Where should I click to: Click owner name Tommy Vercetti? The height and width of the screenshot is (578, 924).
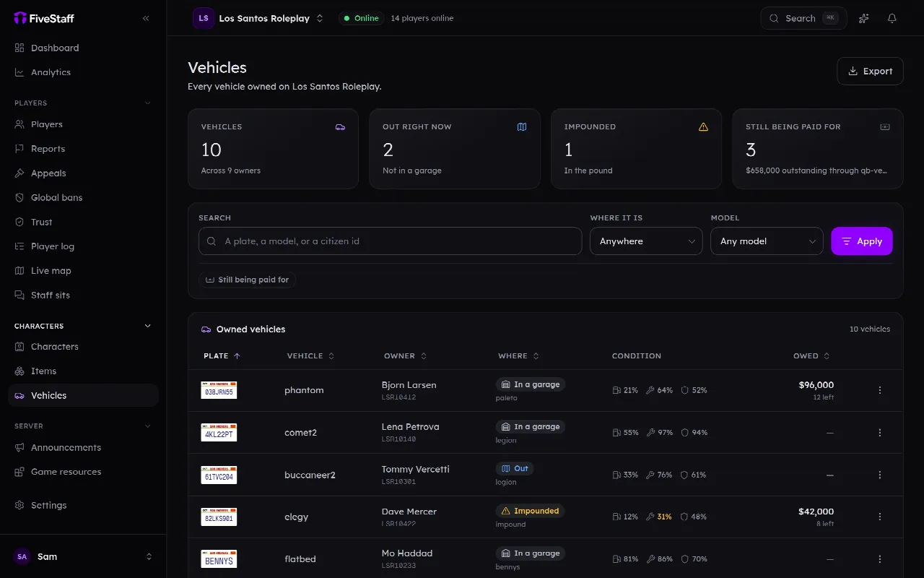coord(416,469)
